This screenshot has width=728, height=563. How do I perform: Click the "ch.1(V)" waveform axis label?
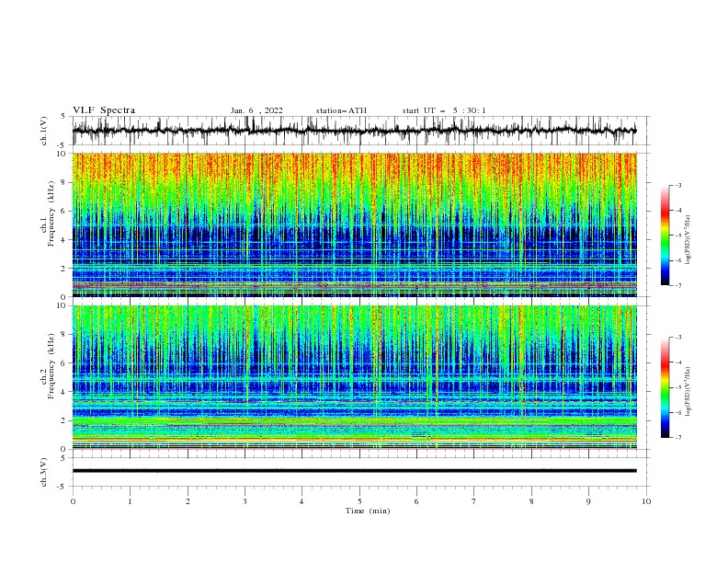(x=44, y=131)
